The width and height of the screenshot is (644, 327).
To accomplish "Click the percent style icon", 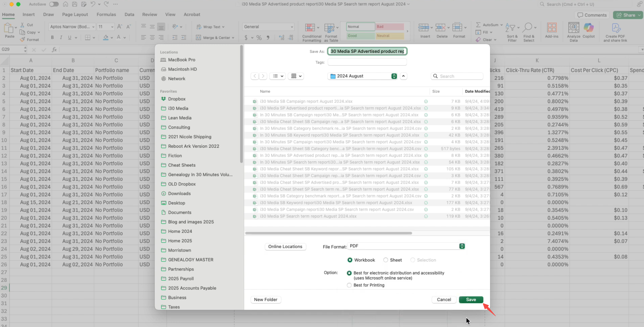I will pyautogui.click(x=259, y=38).
